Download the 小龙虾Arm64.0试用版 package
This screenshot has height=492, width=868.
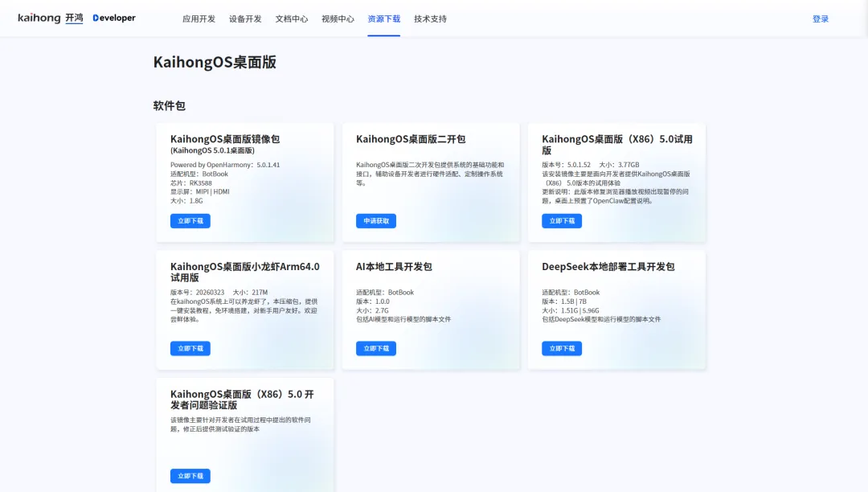(190, 348)
